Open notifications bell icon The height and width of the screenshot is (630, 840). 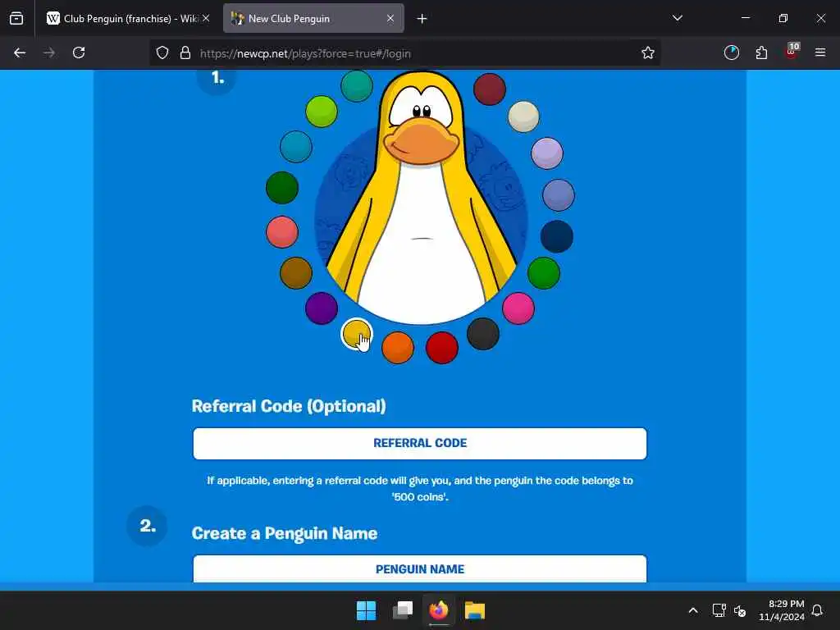coord(818,610)
